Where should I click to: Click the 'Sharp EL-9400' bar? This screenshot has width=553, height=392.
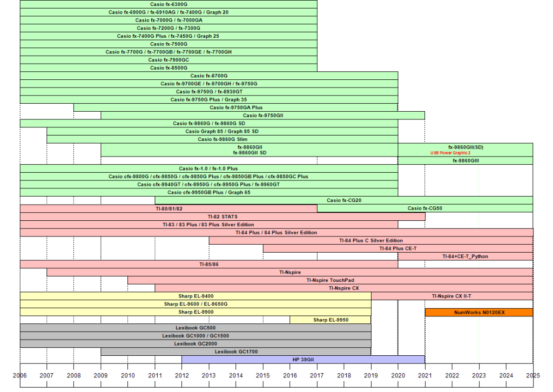[195, 296]
